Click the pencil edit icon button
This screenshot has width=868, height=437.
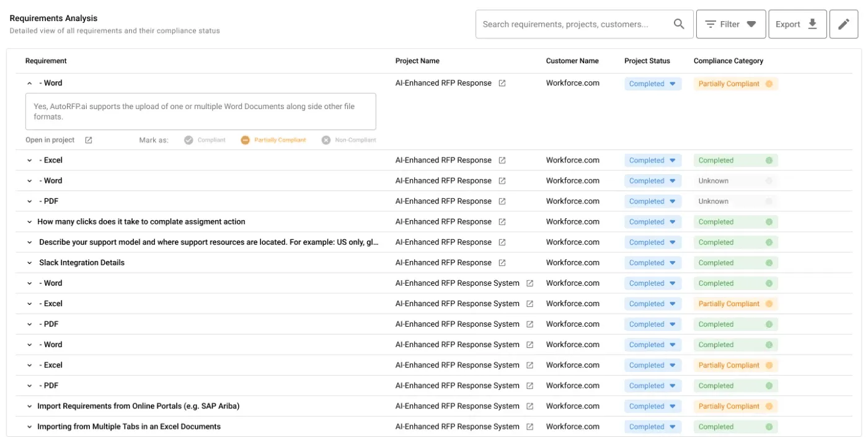(844, 24)
